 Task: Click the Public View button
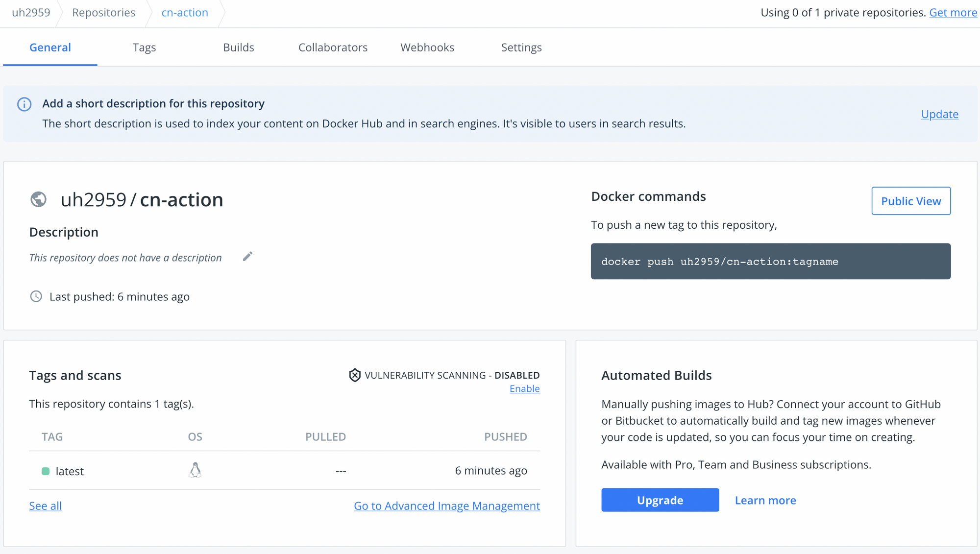(910, 201)
